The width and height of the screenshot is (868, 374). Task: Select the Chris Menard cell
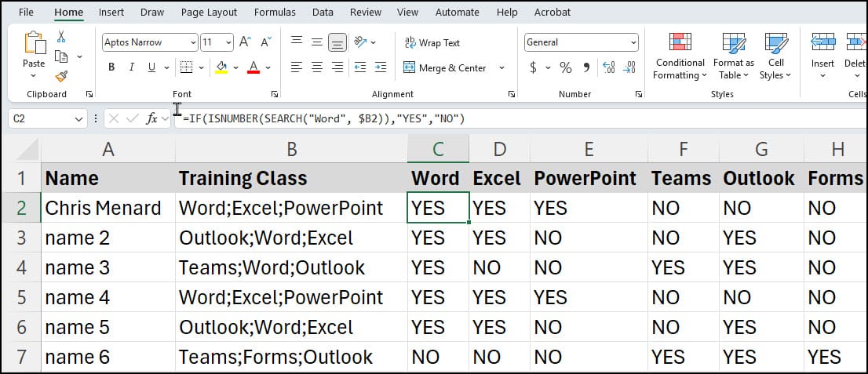108,208
